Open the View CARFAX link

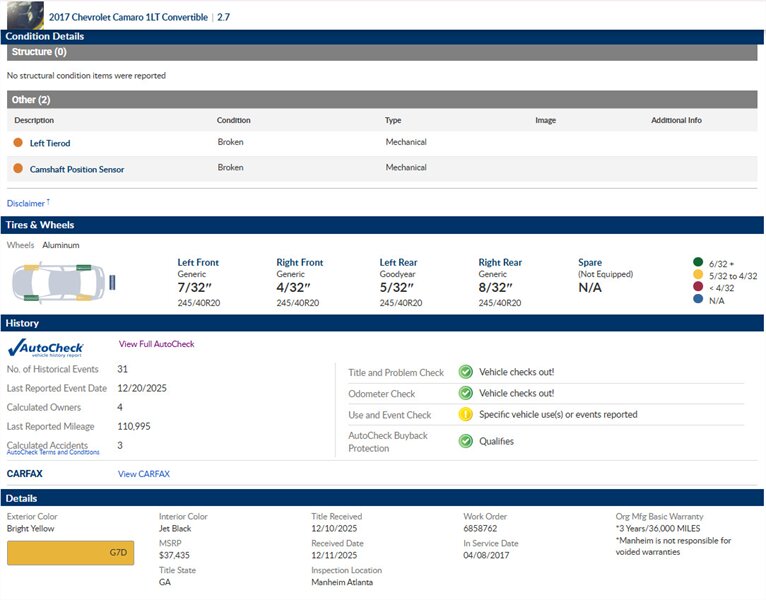144,474
